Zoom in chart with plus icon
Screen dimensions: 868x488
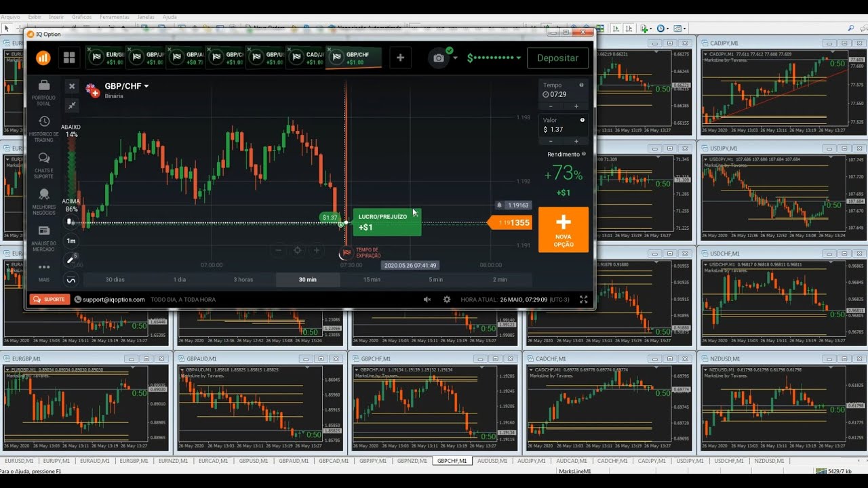[x=316, y=250]
